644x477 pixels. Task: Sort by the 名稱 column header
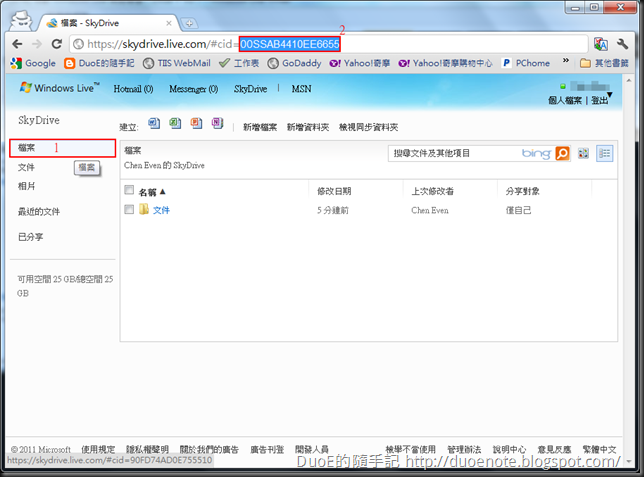click(152, 192)
